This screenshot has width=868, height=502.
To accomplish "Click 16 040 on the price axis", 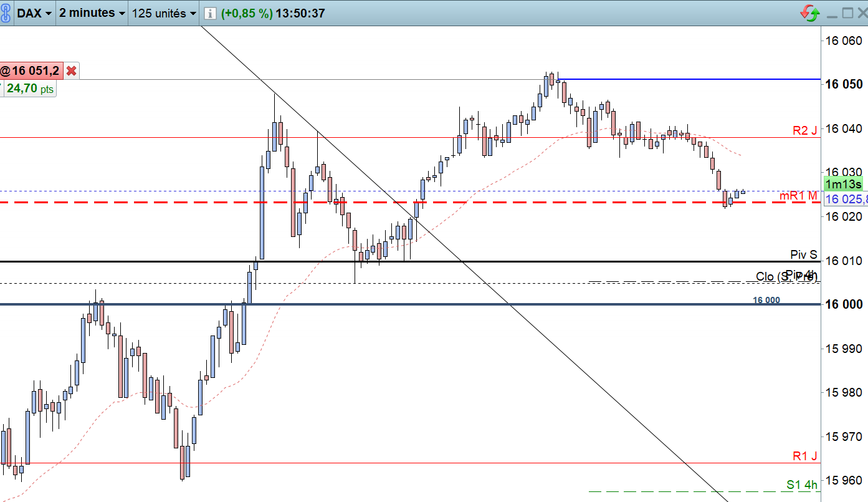I will tap(842, 128).
